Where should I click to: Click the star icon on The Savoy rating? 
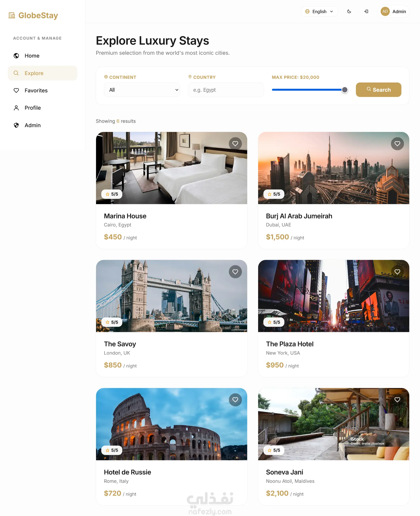coord(107,322)
